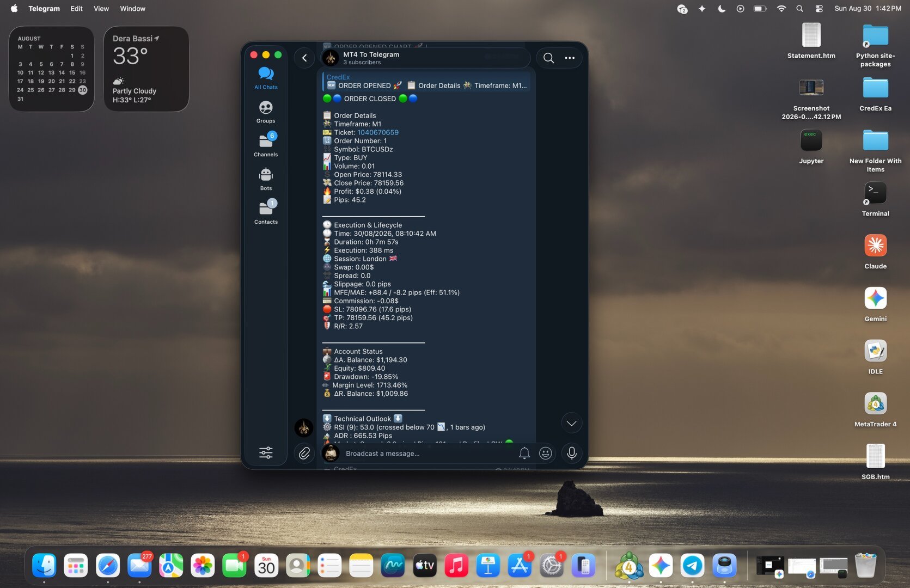This screenshot has height=588, width=910.
Task: Go back using the left chevron button
Action: 304,58
